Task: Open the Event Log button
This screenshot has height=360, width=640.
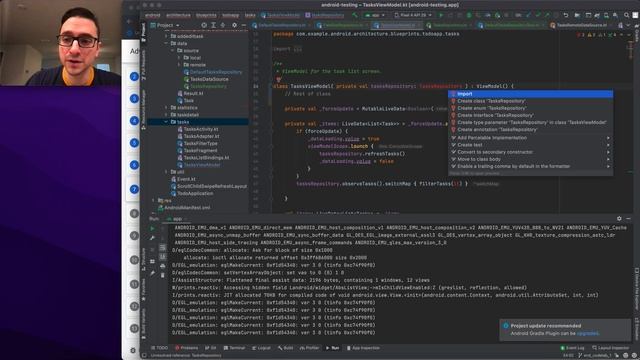Action: [573, 348]
